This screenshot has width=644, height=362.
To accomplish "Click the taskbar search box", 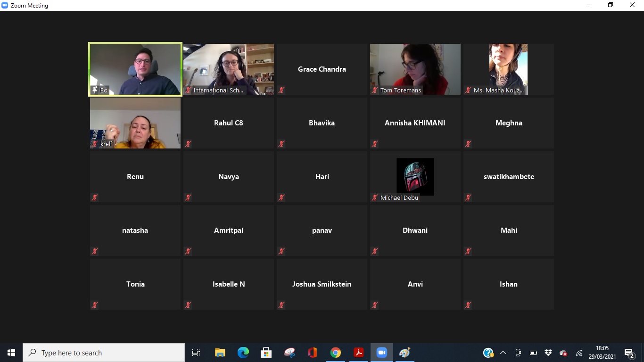I will coord(104,353).
